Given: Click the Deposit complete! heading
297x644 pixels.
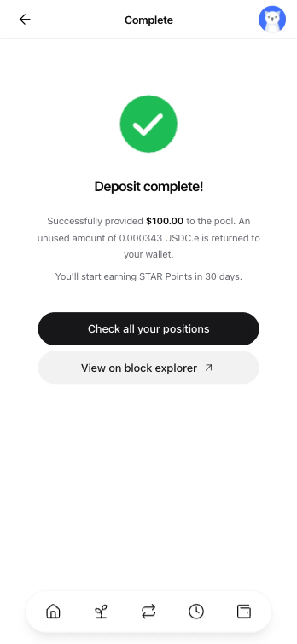Looking at the screenshot, I should (148, 186).
